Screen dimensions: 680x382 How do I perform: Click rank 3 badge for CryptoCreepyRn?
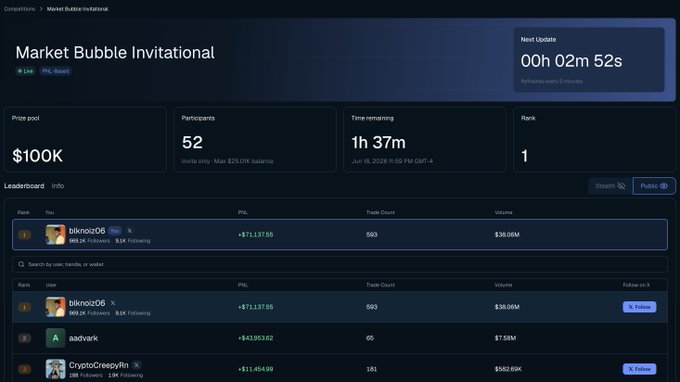pos(25,369)
